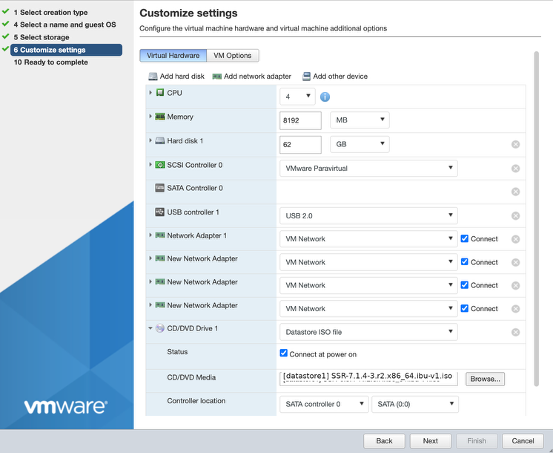This screenshot has width=553, height=453.
Task: Toggle Connect on the last New Network Adapter
Action: (464, 308)
